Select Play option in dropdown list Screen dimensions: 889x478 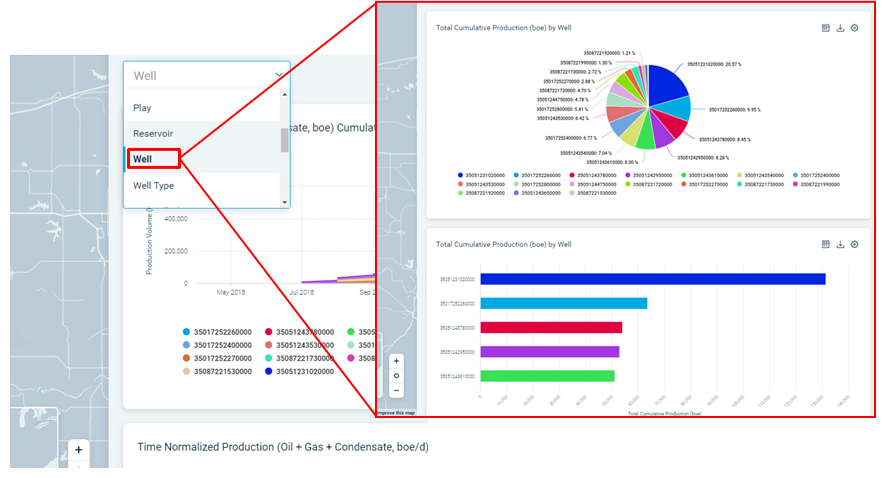pyautogui.click(x=143, y=107)
